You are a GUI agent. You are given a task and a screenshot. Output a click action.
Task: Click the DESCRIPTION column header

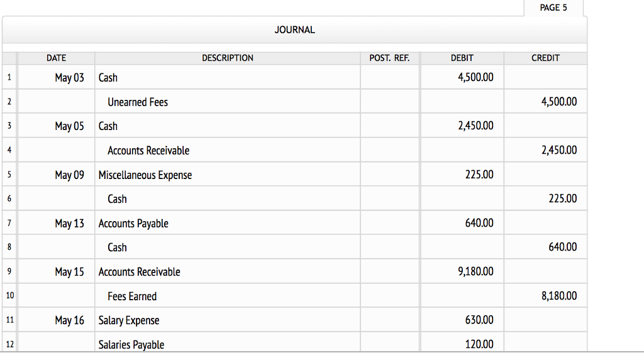tap(228, 58)
